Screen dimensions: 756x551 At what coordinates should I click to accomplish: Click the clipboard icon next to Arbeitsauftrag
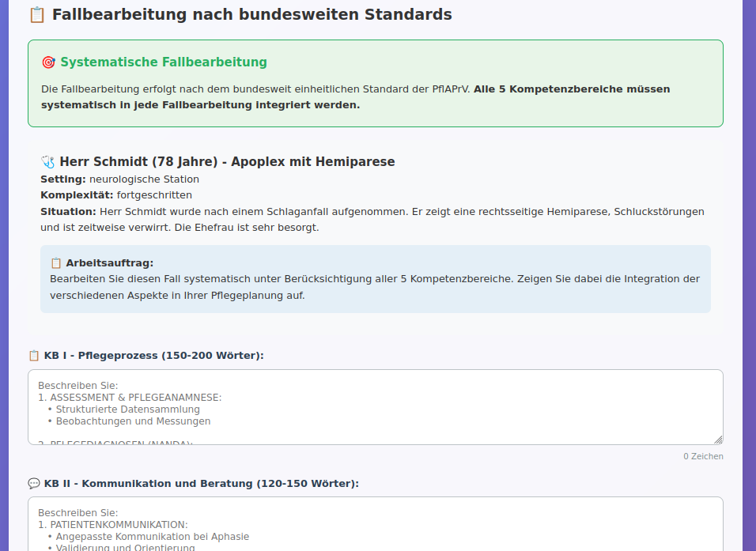tap(56, 263)
